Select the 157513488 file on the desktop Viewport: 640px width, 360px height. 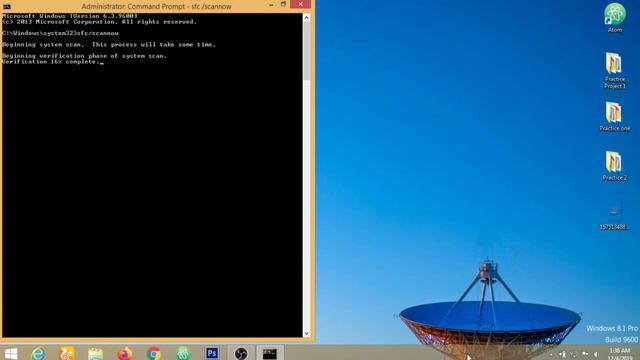coord(614,217)
